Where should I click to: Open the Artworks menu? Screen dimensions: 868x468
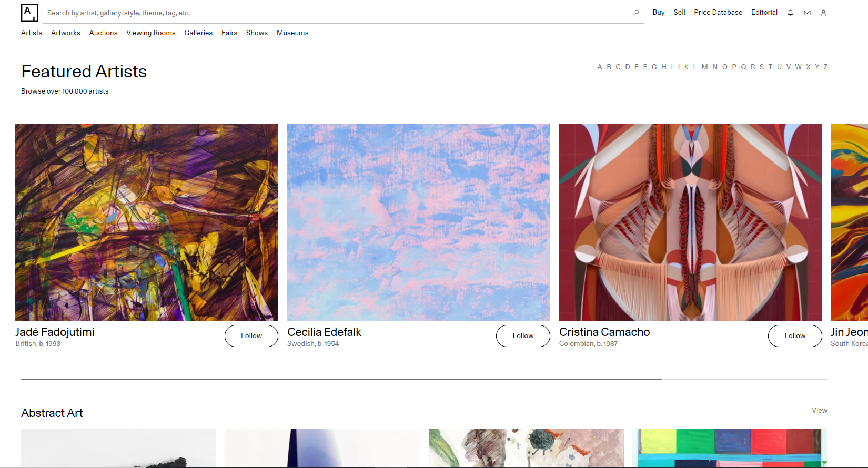tap(66, 33)
